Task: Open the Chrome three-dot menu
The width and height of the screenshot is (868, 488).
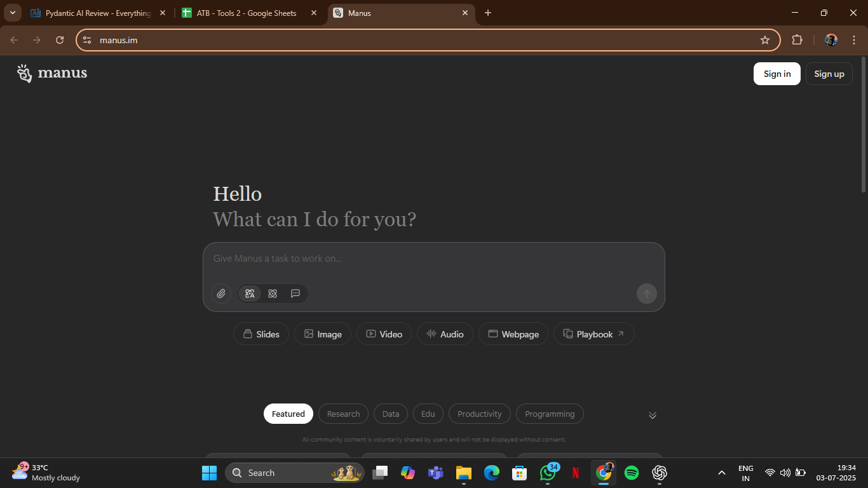Action: (x=854, y=40)
